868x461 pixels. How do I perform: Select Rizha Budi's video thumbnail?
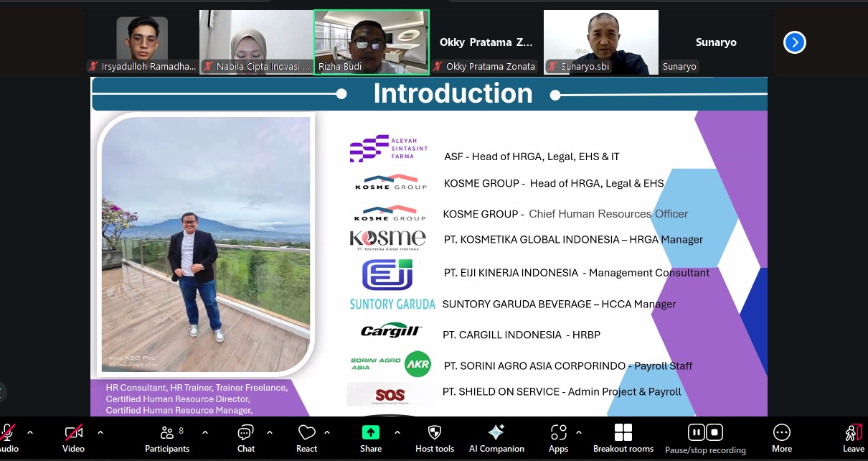(371, 42)
